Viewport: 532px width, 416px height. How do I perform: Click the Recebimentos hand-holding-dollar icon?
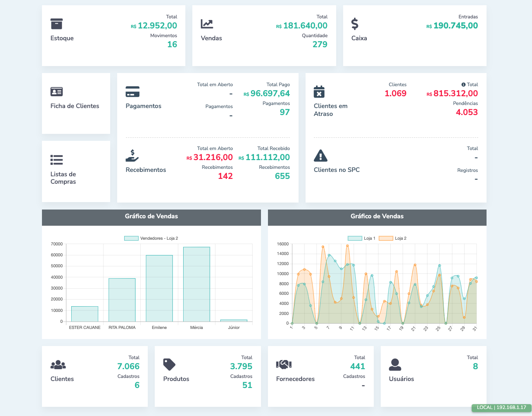pyautogui.click(x=132, y=156)
